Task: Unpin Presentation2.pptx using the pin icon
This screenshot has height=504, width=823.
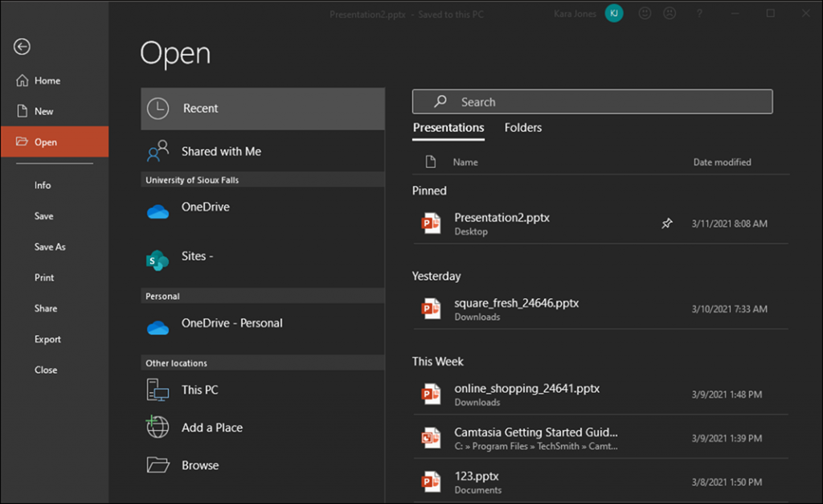Action: pos(666,223)
